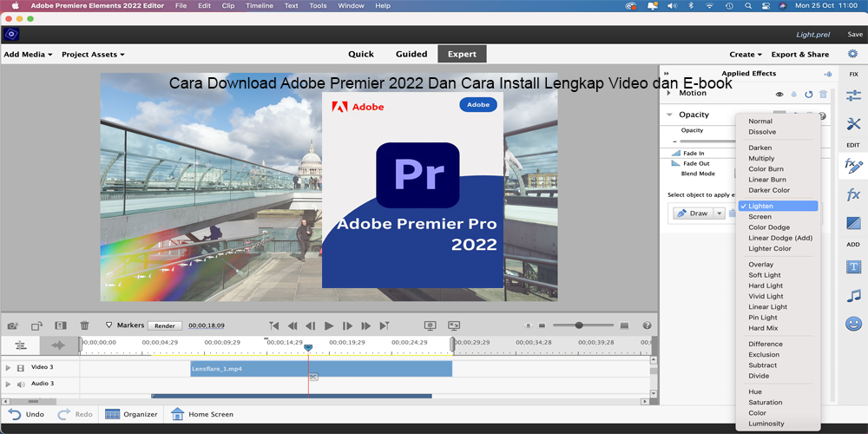
Task: Toggle Motion animation stopwatch icon
Action: coord(794,95)
